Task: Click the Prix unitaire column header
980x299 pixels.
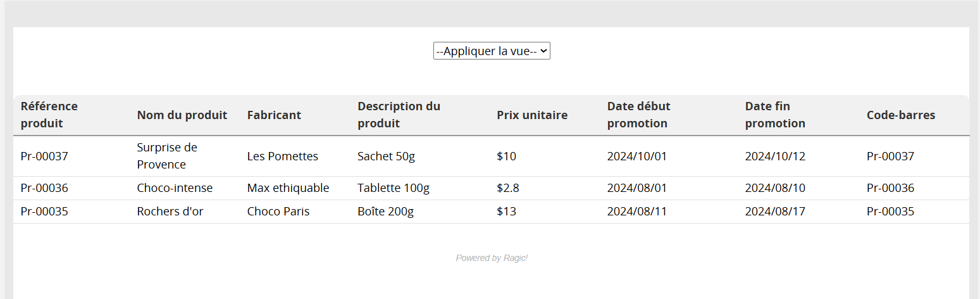Action: (532, 115)
